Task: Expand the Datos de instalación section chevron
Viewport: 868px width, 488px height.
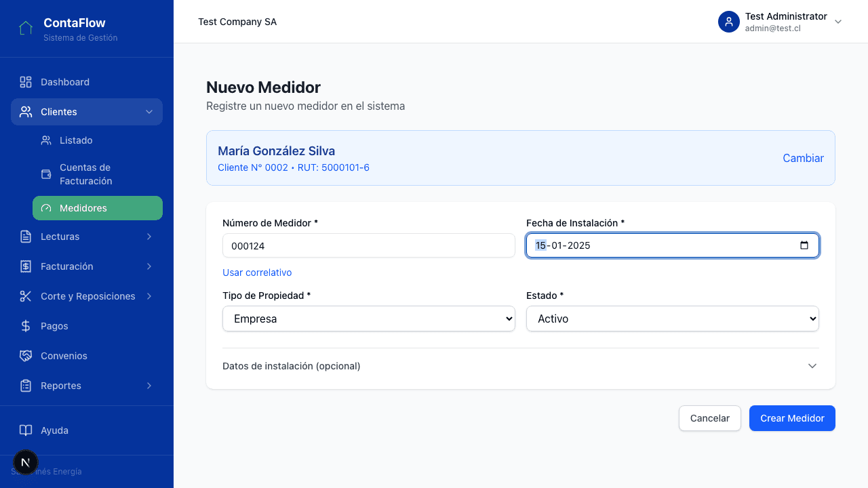Action: [x=812, y=366]
